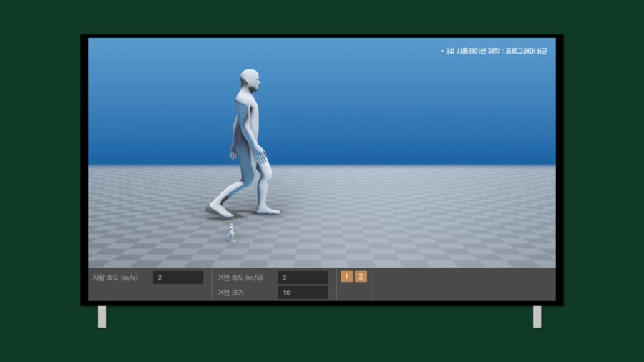Click the left monitor stand leg
644x362 pixels.
point(102,317)
